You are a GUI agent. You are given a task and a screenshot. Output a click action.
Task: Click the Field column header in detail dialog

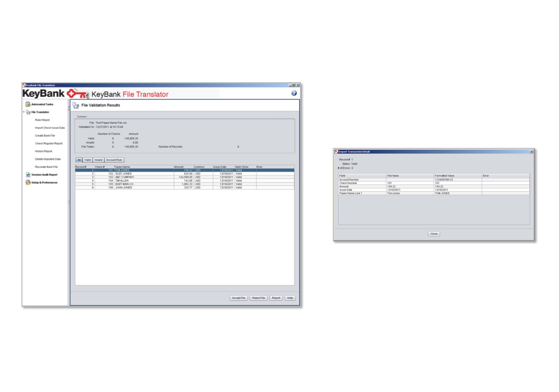pyautogui.click(x=362, y=176)
